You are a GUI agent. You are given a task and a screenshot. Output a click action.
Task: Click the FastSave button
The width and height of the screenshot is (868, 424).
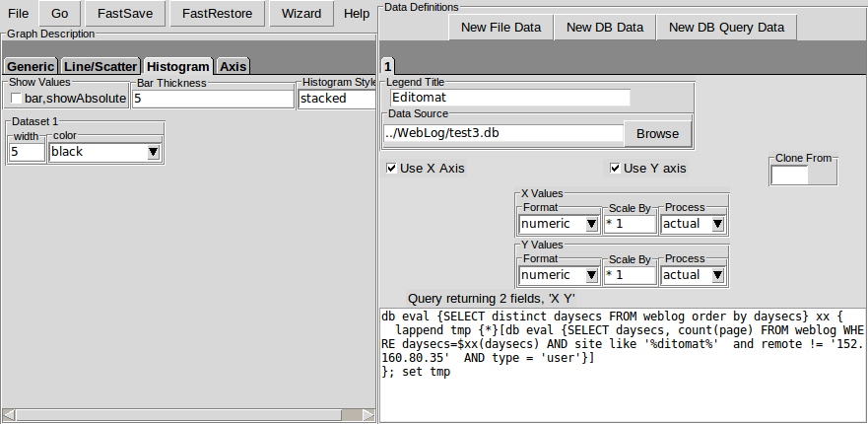[125, 14]
